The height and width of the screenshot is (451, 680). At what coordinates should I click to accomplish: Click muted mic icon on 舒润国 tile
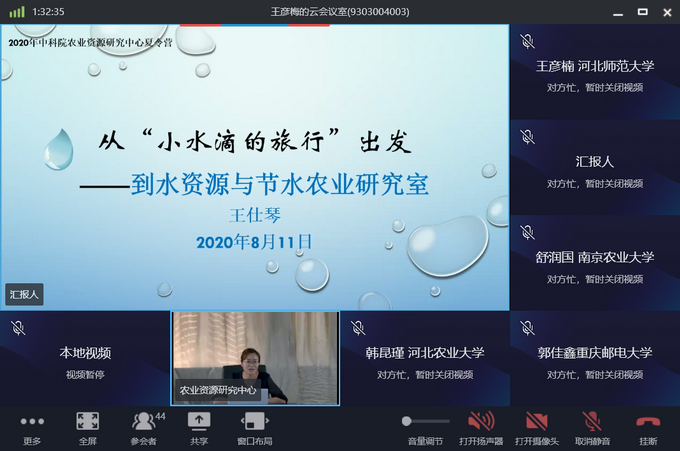click(x=527, y=231)
